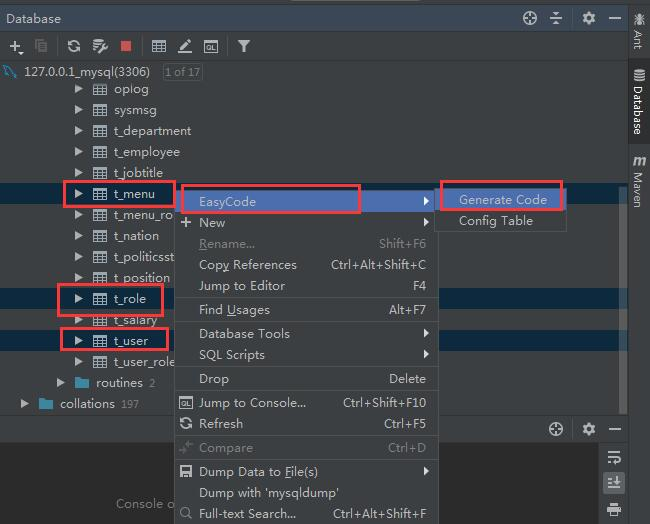Viewport: 650px width, 524px height.
Task: Choose Drop from the context menu
Action: [307, 379]
